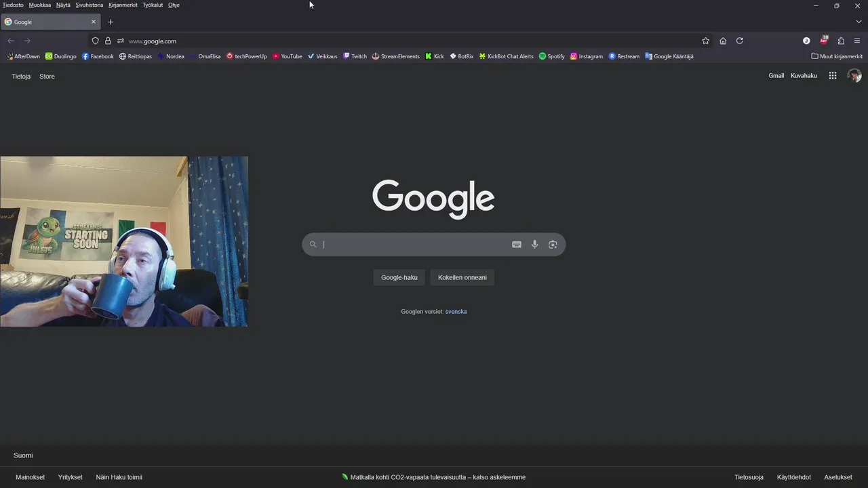Switch Google to svenska
The height and width of the screenshot is (488, 868).
click(456, 312)
